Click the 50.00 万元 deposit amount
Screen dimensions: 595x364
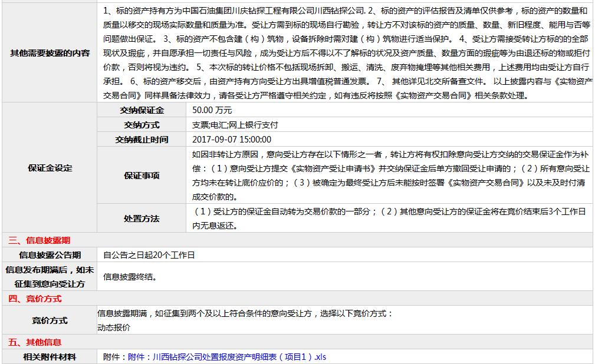212,110
